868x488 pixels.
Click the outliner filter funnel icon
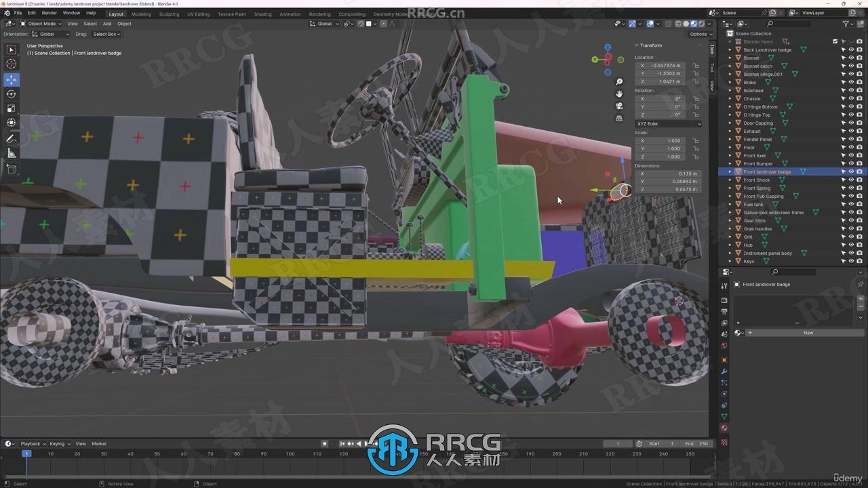click(x=846, y=24)
